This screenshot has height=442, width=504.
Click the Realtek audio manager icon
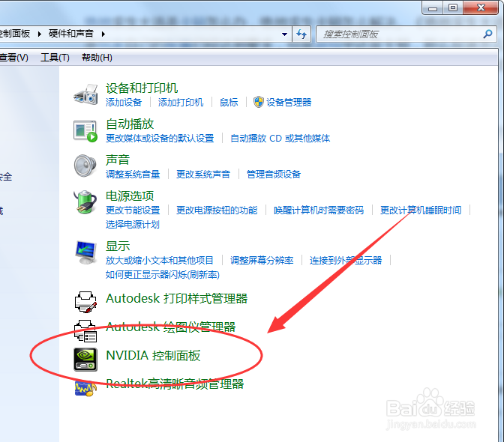(x=85, y=388)
